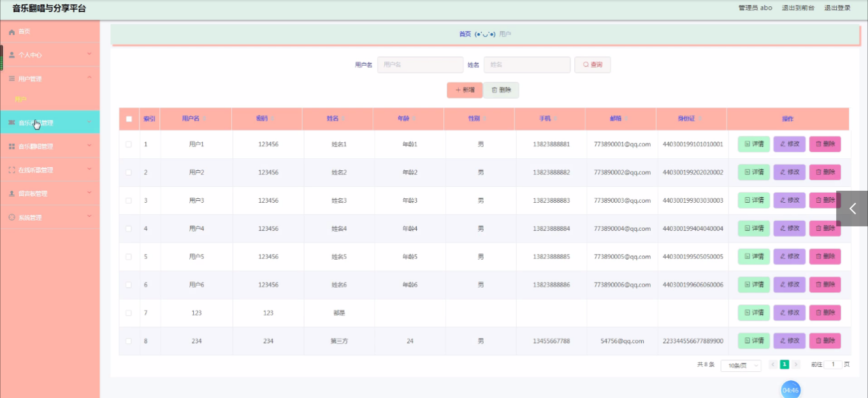Click the person icon beside 个人中心
Viewport: 868px width, 398px height.
[x=11, y=55]
